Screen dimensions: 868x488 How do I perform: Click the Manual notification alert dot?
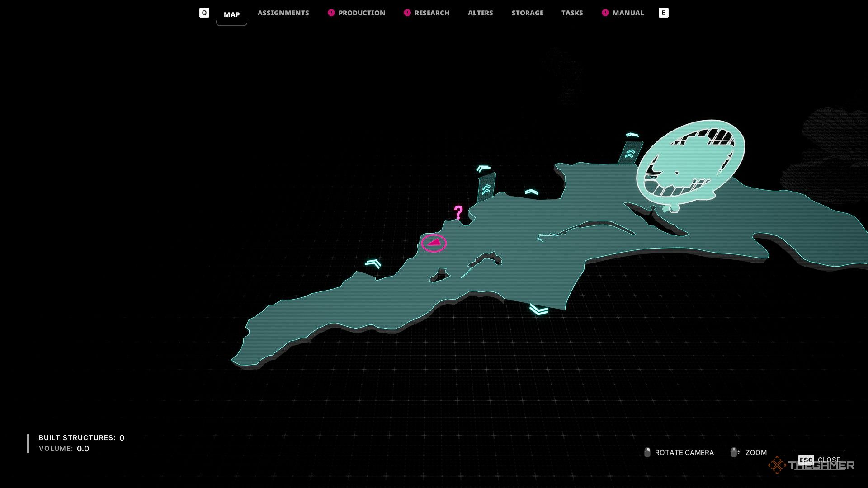[x=605, y=13]
